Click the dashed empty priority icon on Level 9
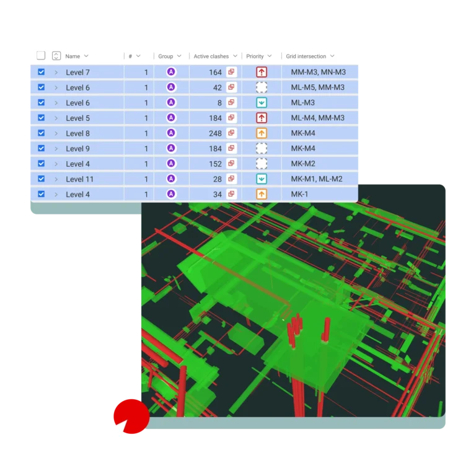 click(262, 149)
